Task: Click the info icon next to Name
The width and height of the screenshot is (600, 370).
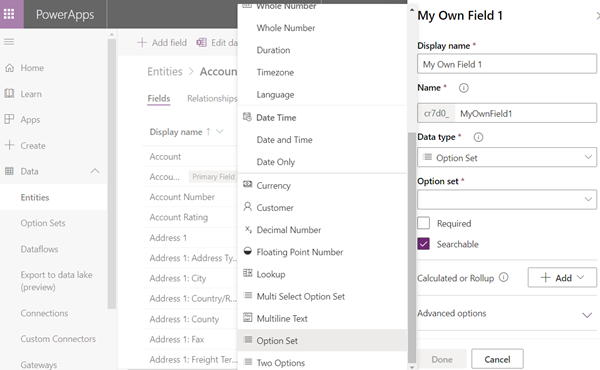Action: (x=463, y=88)
